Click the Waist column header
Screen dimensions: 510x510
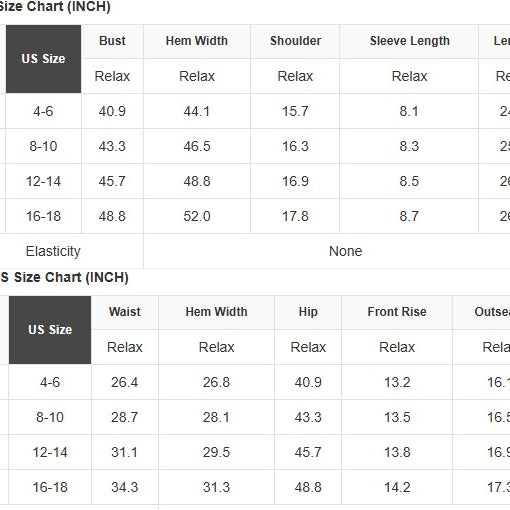pyautogui.click(x=125, y=312)
